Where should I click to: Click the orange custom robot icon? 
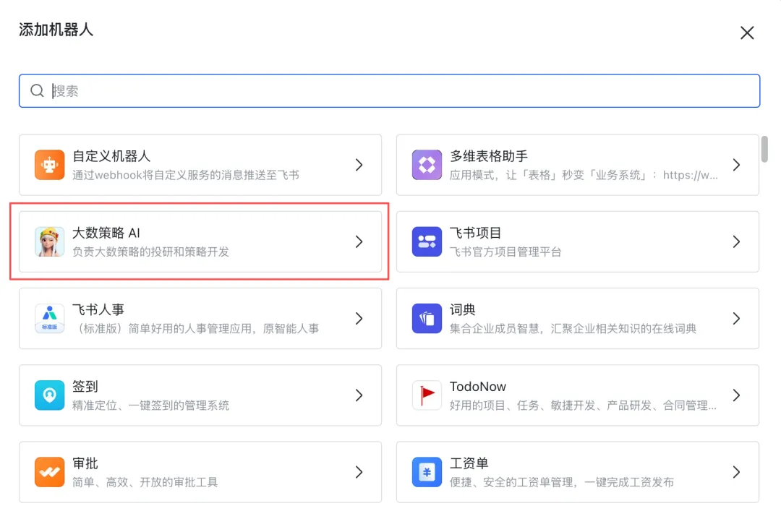[49, 165]
